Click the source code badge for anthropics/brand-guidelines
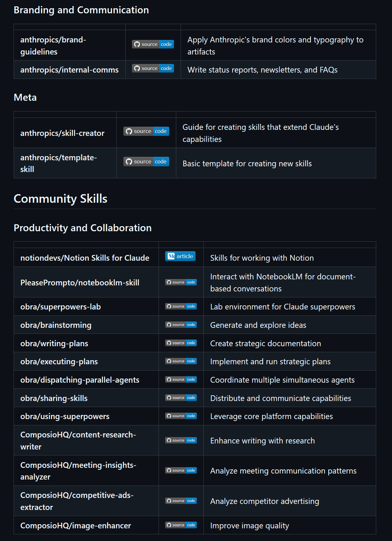392x541 pixels. click(x=153, y=44)
